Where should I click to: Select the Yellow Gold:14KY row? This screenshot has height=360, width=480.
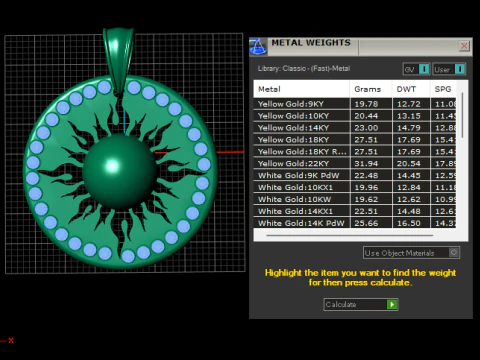coord(355,128)
